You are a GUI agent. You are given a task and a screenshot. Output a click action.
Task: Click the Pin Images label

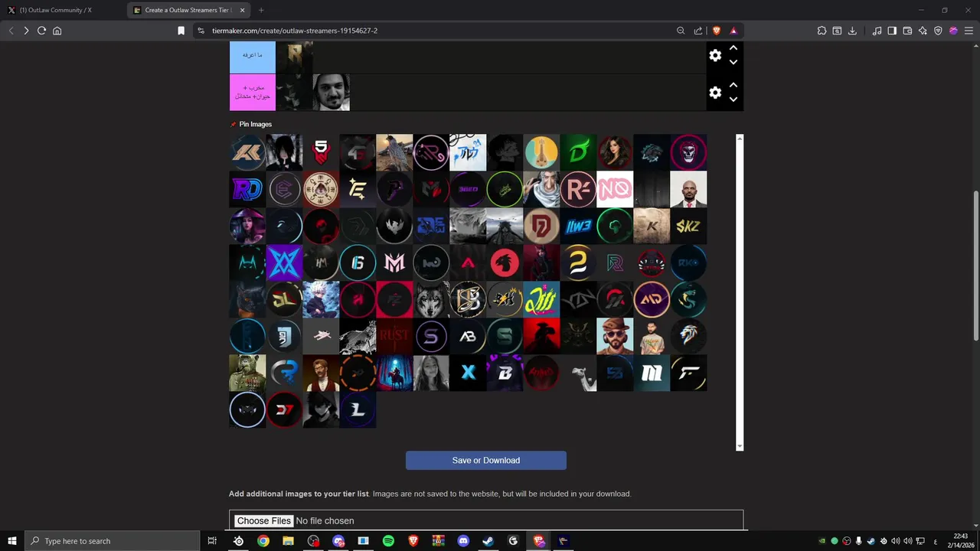(256, 124)
